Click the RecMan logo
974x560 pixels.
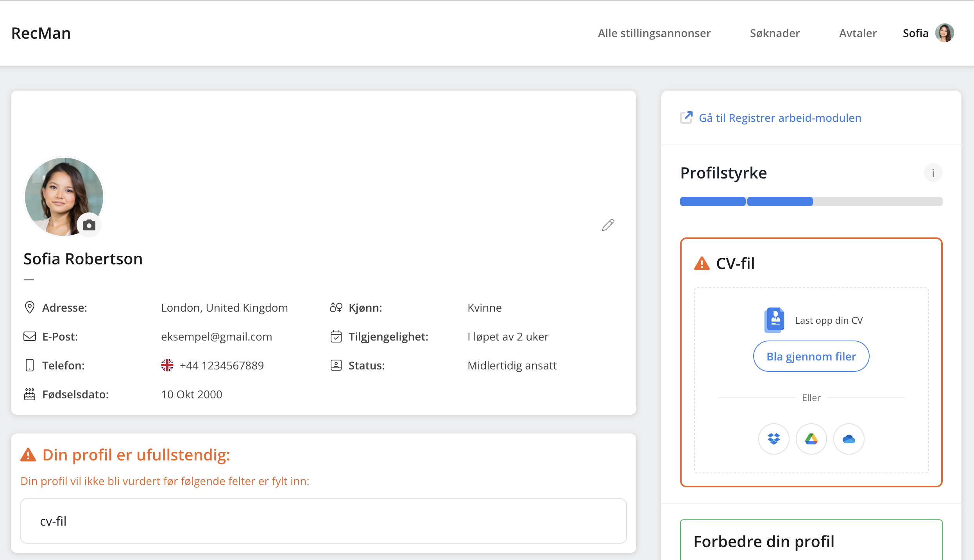pyautogui.click(x=41, y=33)
